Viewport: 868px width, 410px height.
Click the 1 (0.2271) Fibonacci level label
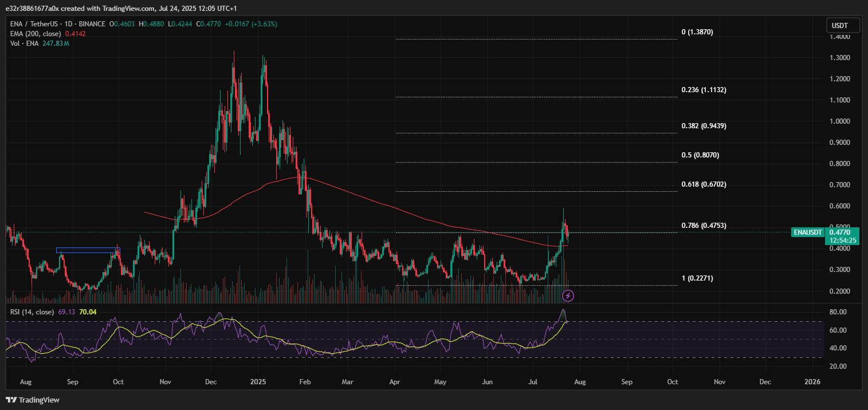coord(697,278)
